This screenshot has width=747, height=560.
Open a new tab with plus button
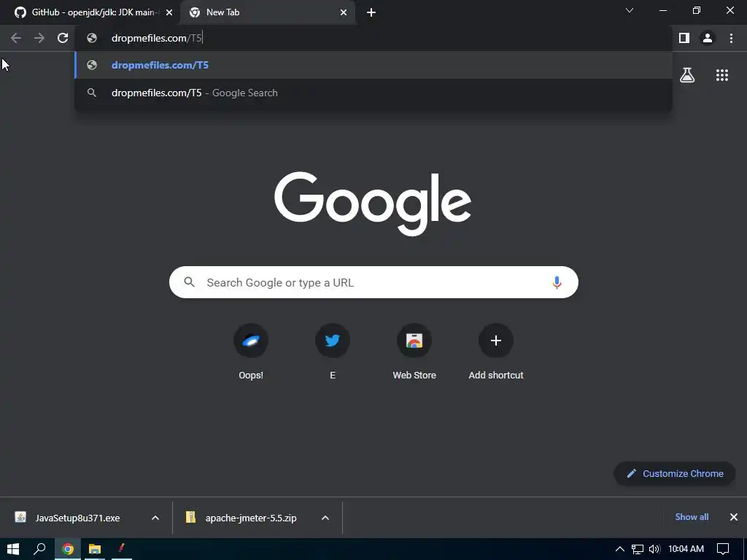371,12
